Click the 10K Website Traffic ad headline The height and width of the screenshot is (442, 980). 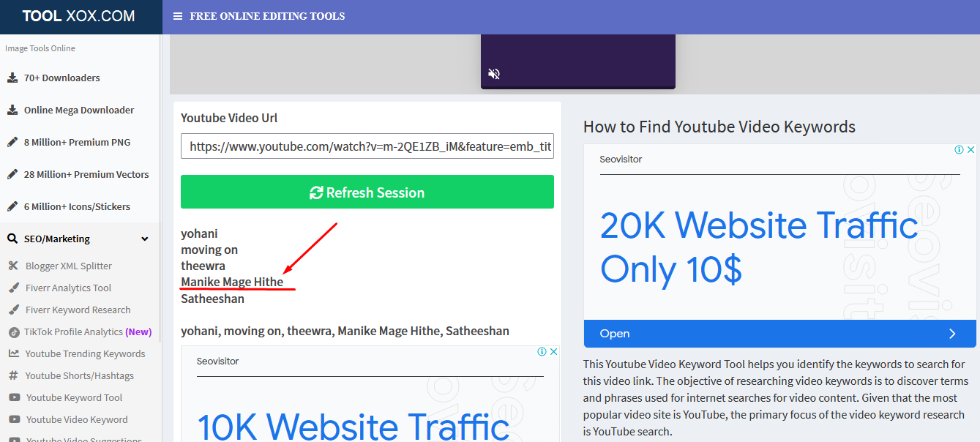(x=354, y=427)
